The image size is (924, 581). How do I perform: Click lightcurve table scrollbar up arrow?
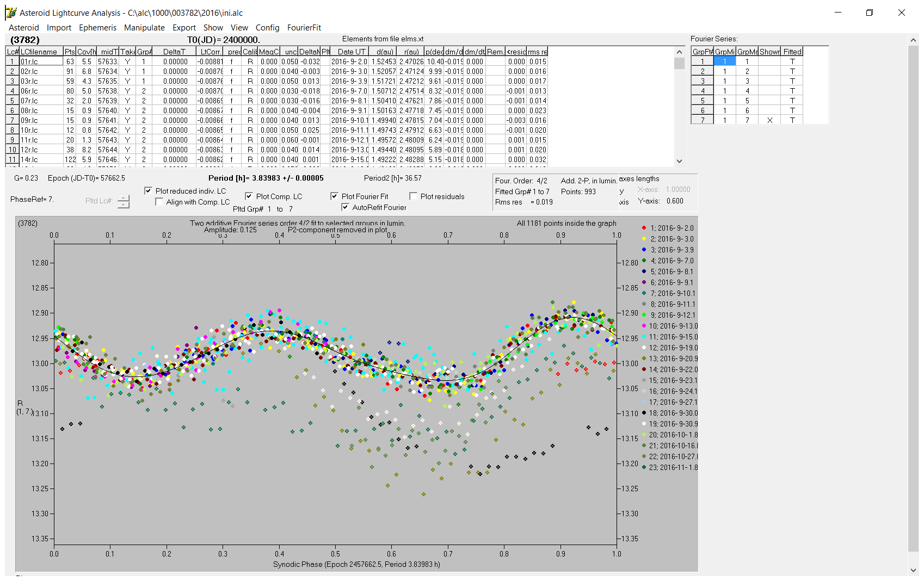679,52
